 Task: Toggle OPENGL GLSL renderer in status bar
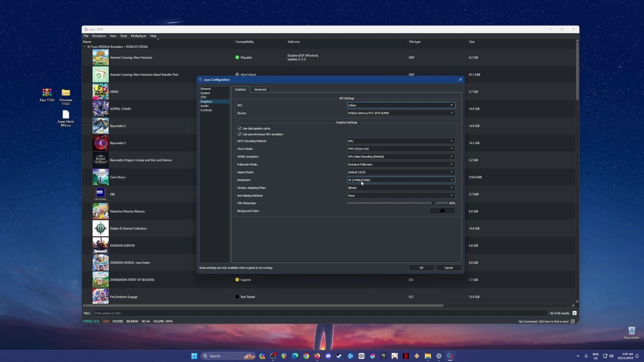click(x=91, y=321)
